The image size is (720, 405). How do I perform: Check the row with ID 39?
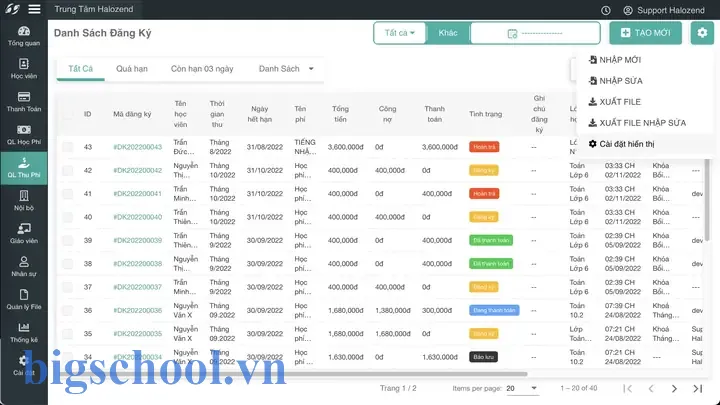pyautogui.click(x=68, y=240)
